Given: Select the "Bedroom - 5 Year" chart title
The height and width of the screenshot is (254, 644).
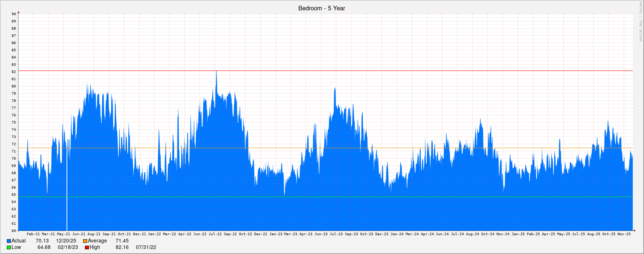Looking at the screenshot, I should click(x=321, y=8).
